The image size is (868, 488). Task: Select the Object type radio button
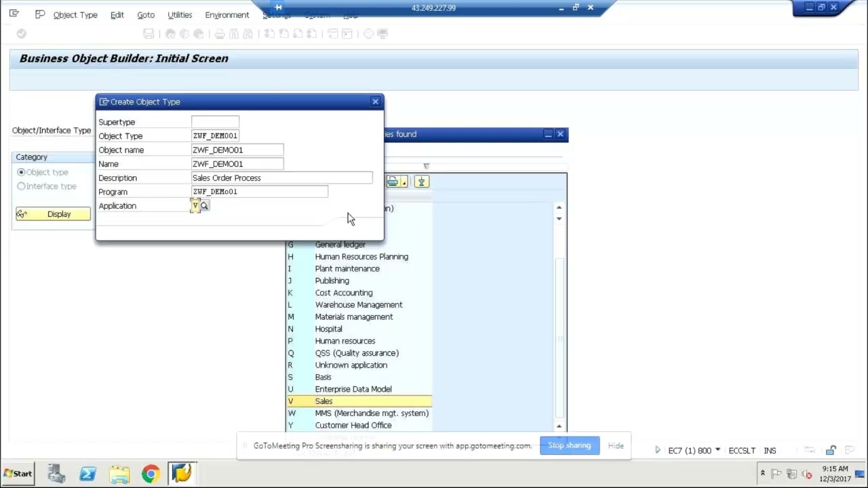(x=21, y=172)
